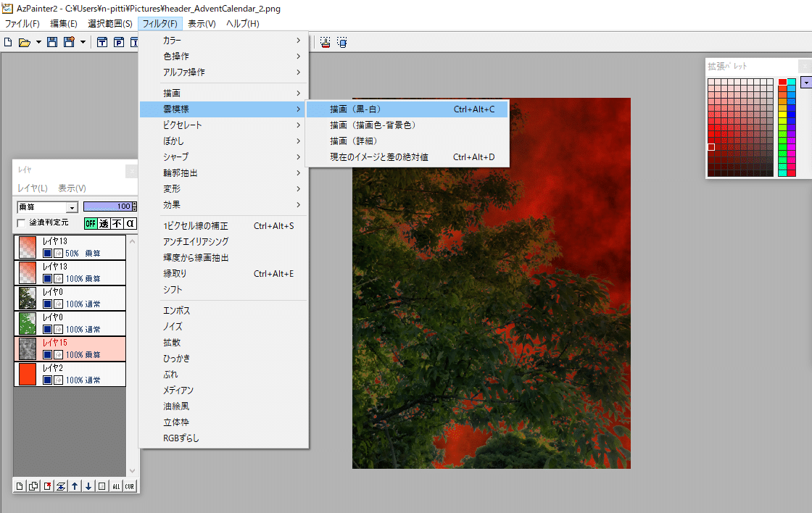Open the 表示 menu
Image resolution: width=812 pixels, height=513 pixels.
pos(201,23)
